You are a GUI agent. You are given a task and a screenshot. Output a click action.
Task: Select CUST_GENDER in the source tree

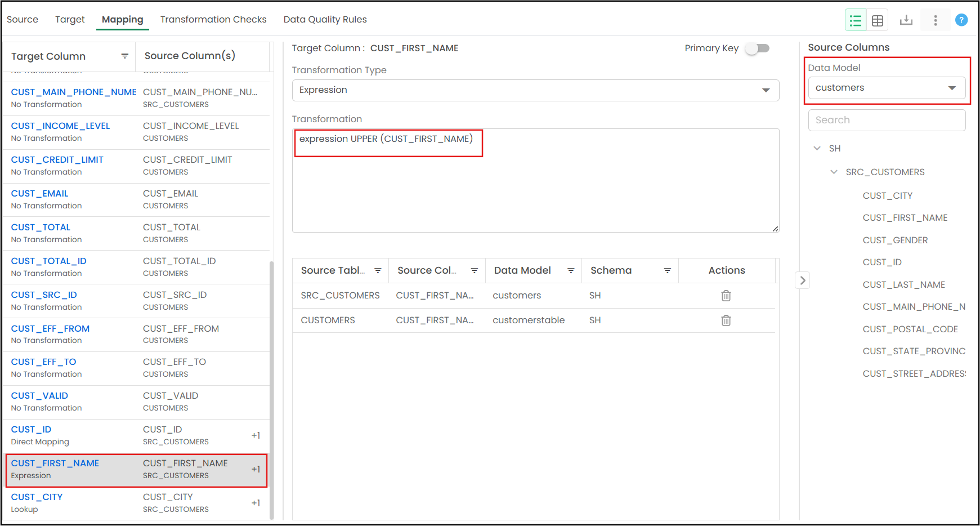[895, 240]
